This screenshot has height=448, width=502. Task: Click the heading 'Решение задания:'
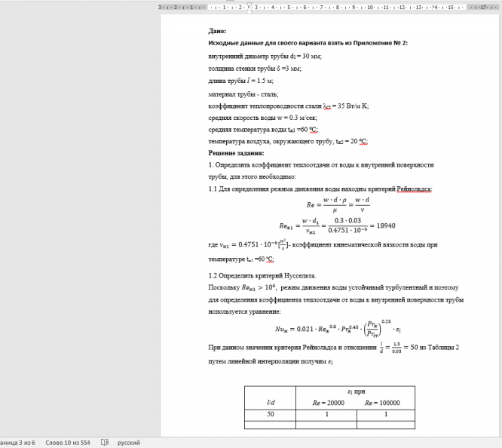point(236,153)
